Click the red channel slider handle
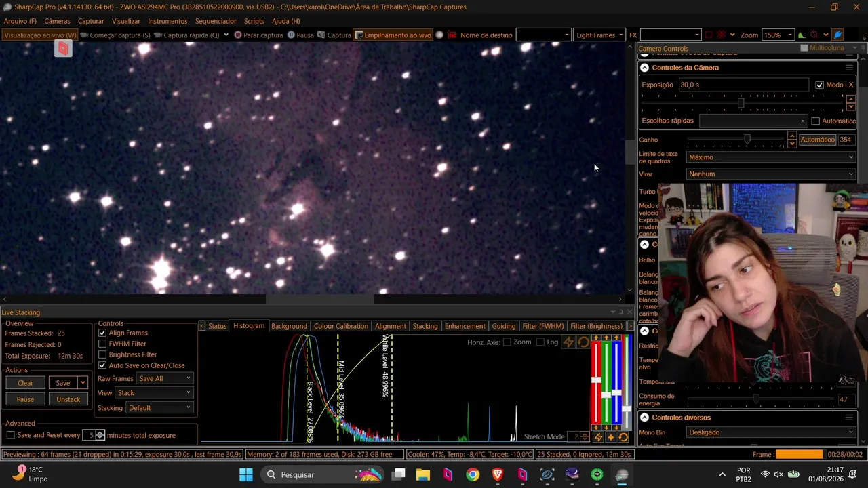The image size is (868, 488). pos(596,380)
